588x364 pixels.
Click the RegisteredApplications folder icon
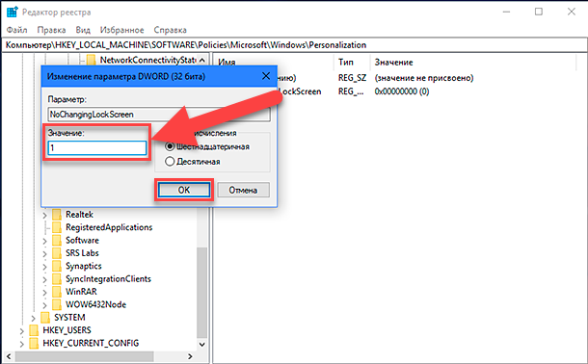tap(57, 227)
